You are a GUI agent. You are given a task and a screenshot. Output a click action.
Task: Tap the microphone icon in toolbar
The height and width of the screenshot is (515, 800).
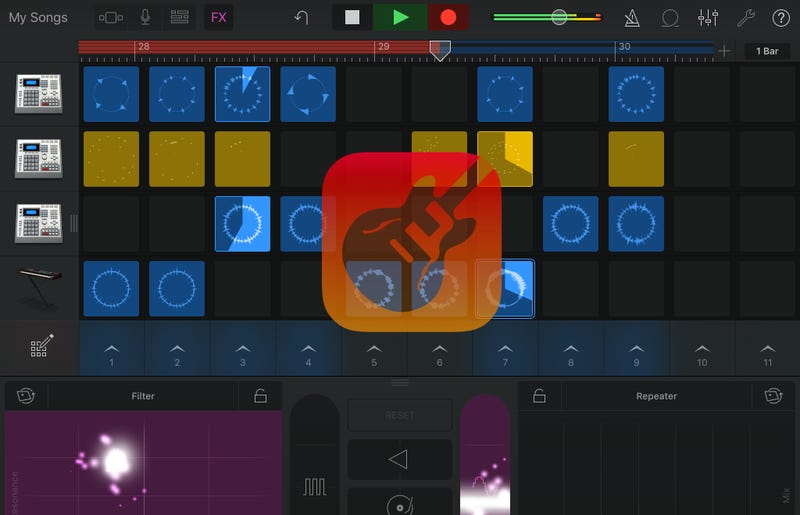(x=145, y=17)
